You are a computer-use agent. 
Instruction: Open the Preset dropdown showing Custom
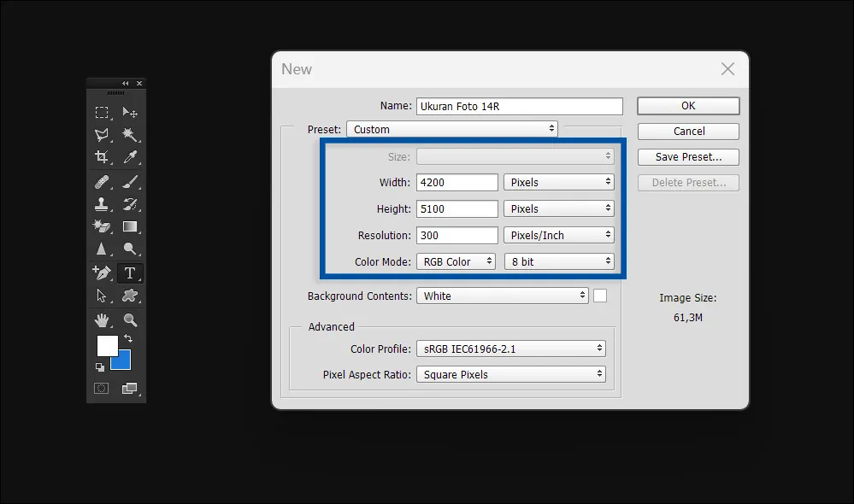pos(452,128)
